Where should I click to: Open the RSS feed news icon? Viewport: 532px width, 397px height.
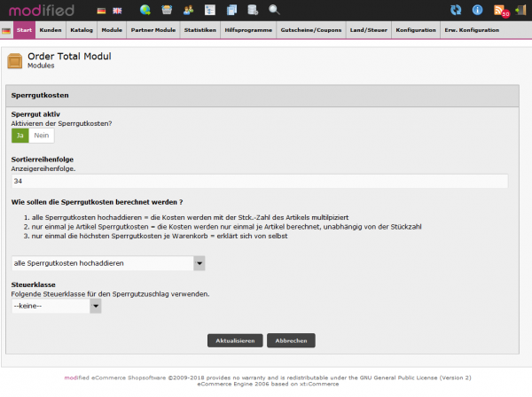click(x=501, y=11)
